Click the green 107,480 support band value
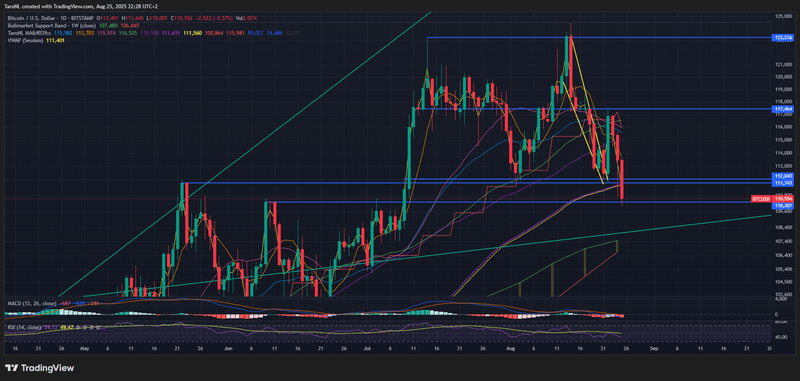The image size is (800, 381). click(x=108, y=26)
